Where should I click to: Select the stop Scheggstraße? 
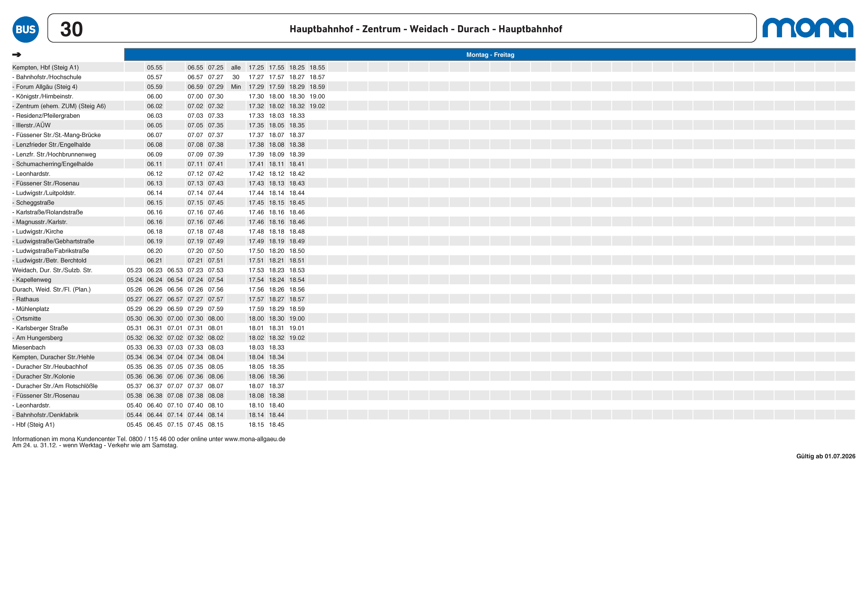pos(33,203)
